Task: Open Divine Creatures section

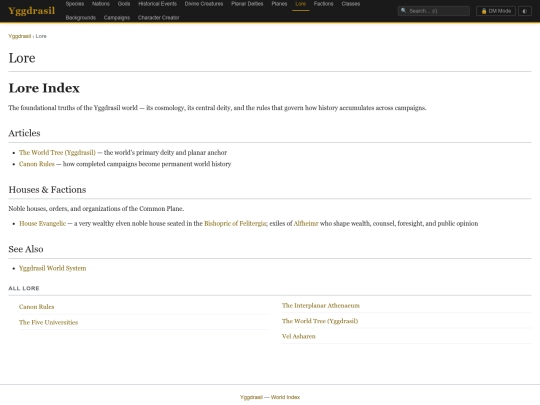Action: tap(204, 4)
